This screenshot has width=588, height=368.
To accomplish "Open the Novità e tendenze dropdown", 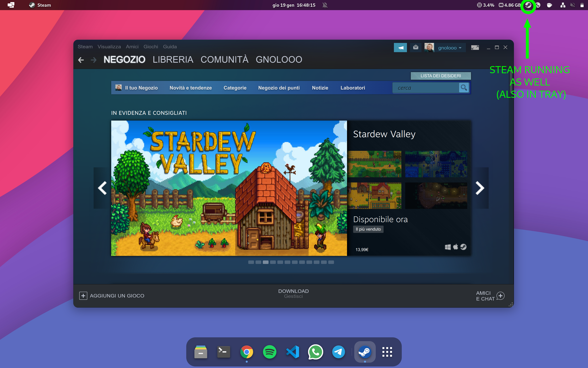I will pyautogui.click(x=190, y=88).
